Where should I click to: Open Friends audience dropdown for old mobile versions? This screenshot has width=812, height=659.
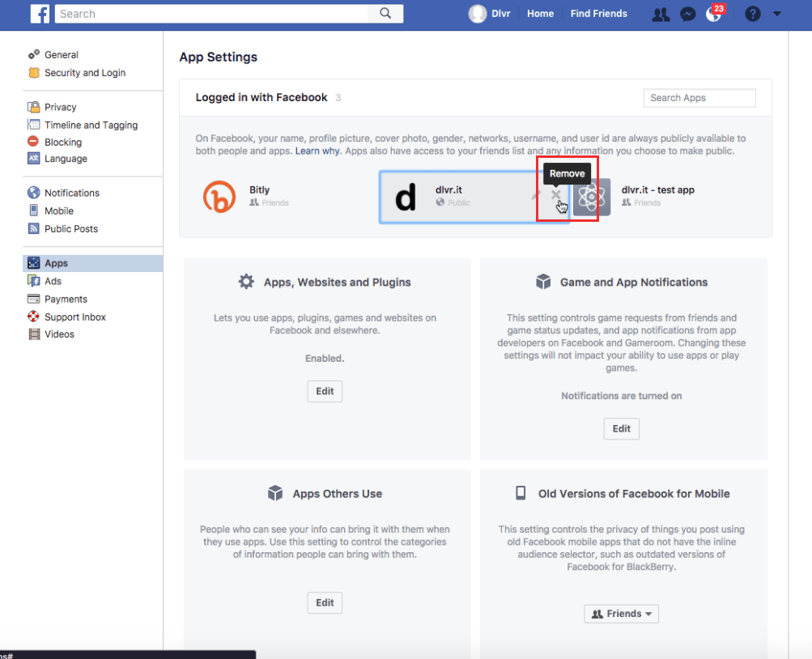point(621,614)
